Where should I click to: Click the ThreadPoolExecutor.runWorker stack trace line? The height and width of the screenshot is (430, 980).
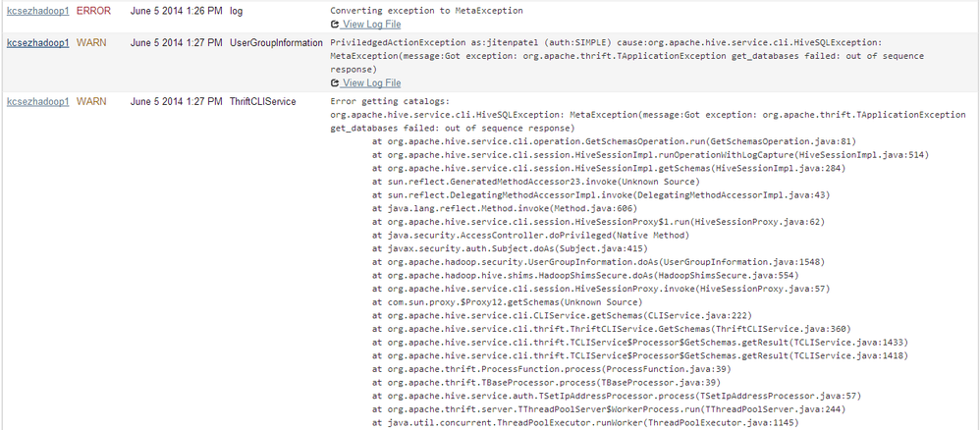point(585,423)
